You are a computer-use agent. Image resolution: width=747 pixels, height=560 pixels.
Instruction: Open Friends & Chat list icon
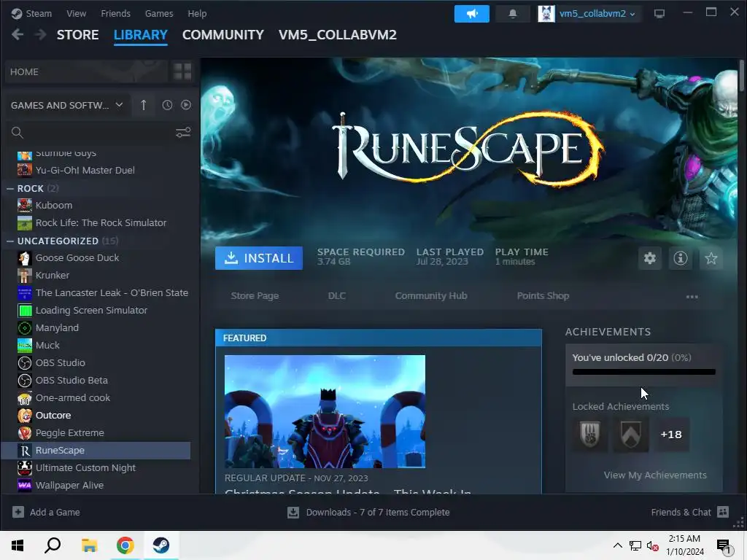(723, 512)
